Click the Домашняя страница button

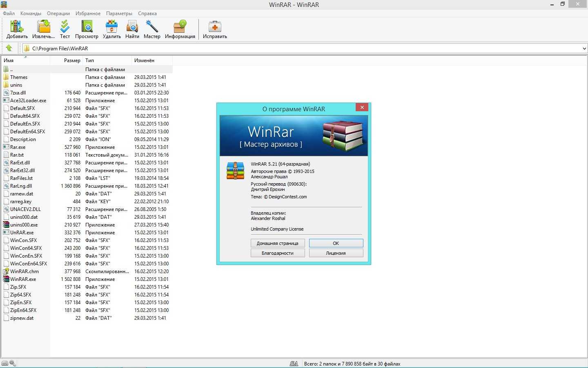(x=278, y=243)
